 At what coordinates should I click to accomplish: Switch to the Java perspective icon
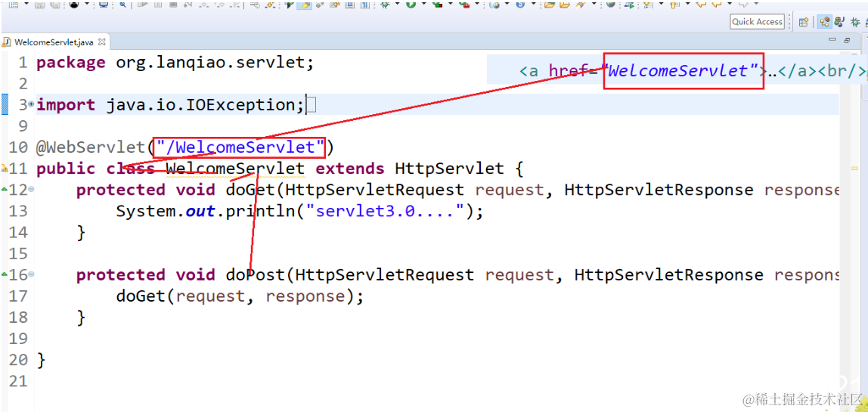pyautogui.click(x=839, y=22)
